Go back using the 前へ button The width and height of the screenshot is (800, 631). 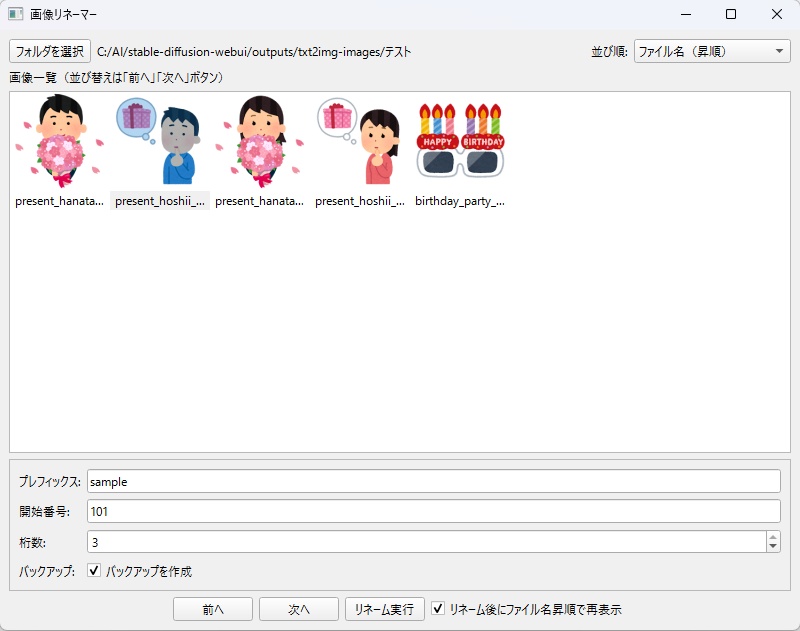212,608
